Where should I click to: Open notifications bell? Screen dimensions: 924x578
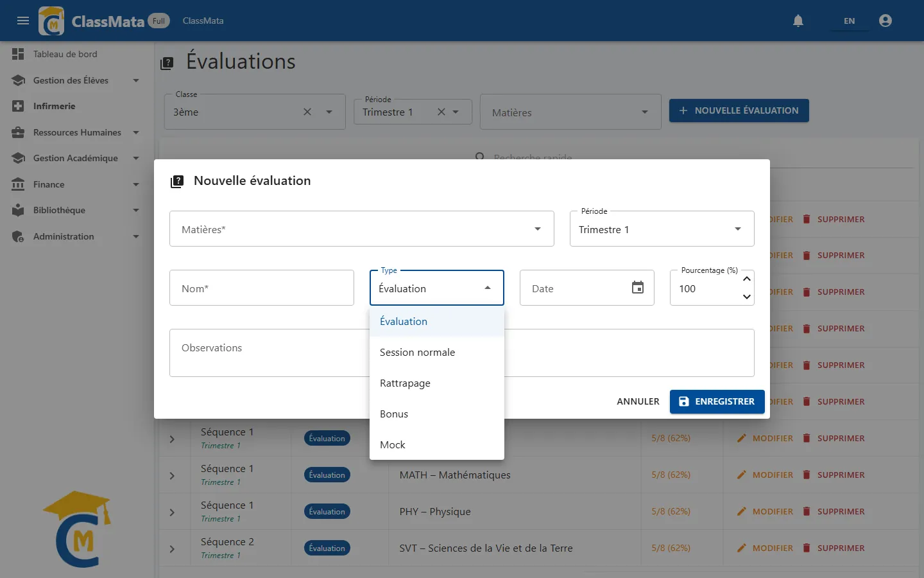[798, 21]
